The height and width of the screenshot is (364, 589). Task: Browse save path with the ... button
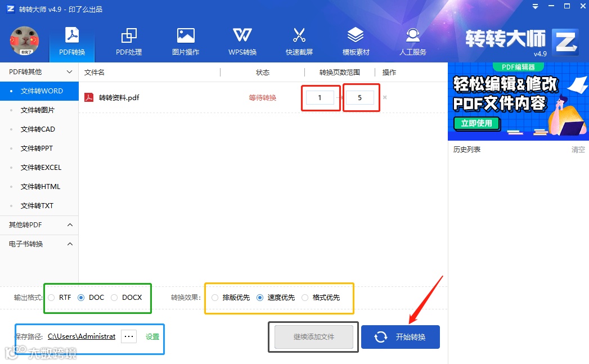(129, 336)
